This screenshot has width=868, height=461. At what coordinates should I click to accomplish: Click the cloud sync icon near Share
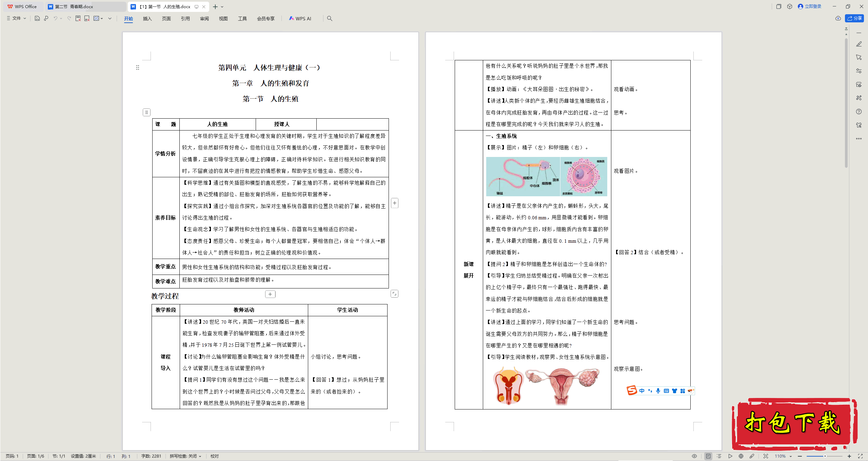coord(838,18)
